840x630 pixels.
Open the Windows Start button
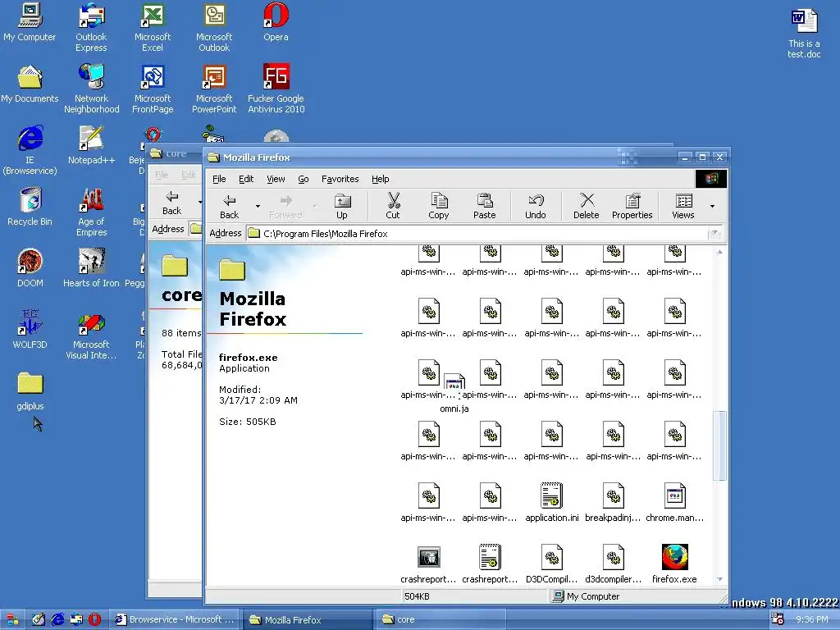(11, 620)
